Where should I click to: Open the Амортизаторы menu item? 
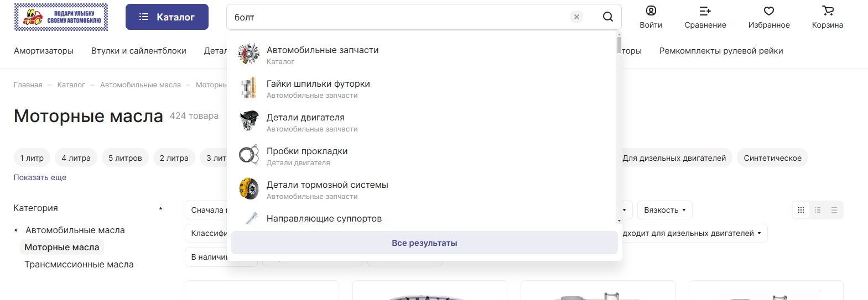(x=44, y=51)
